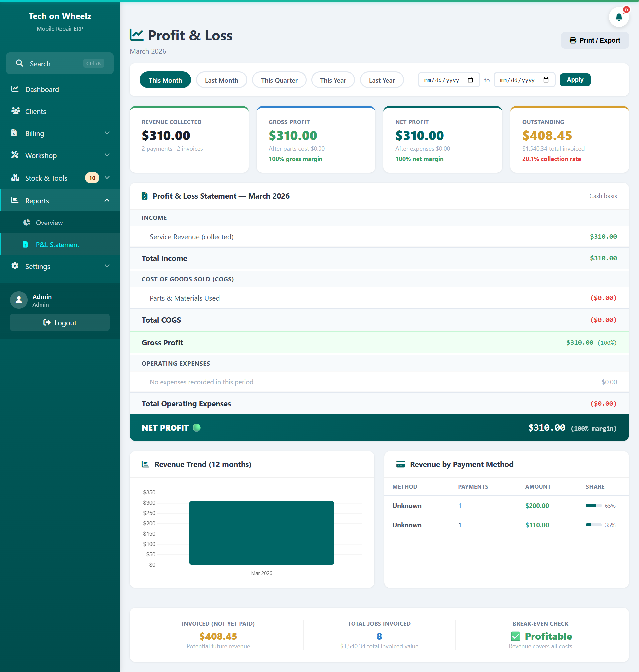Open the Dashboard page

(60, 89)
